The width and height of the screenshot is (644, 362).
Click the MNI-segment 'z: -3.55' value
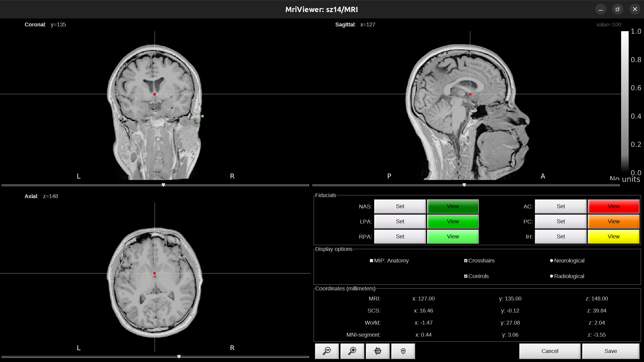(x=597, y=335)
